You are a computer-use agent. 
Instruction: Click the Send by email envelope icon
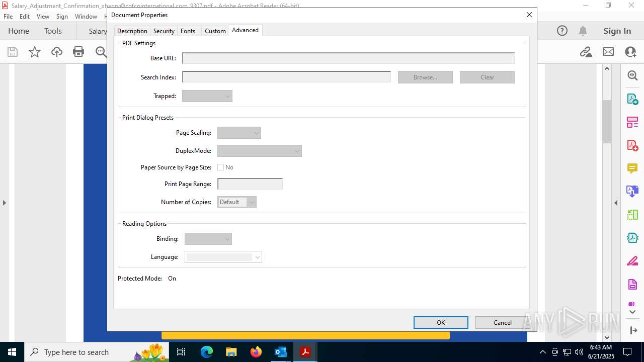click(608, 52)
